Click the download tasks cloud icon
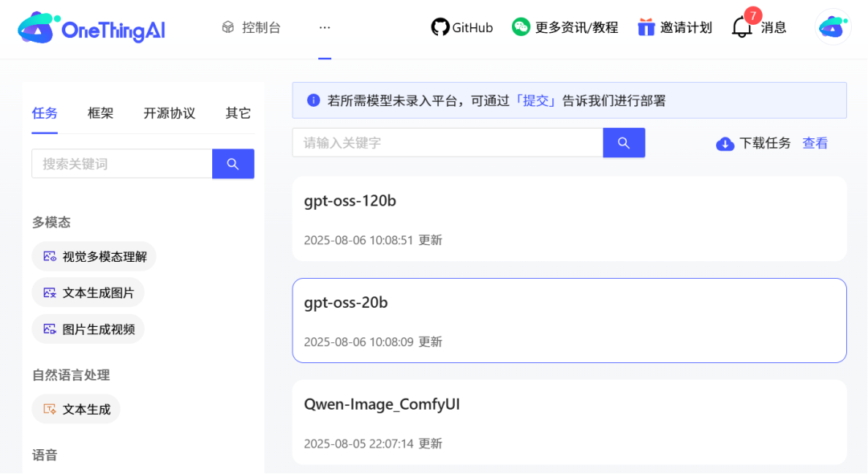 tap(725, 144)
